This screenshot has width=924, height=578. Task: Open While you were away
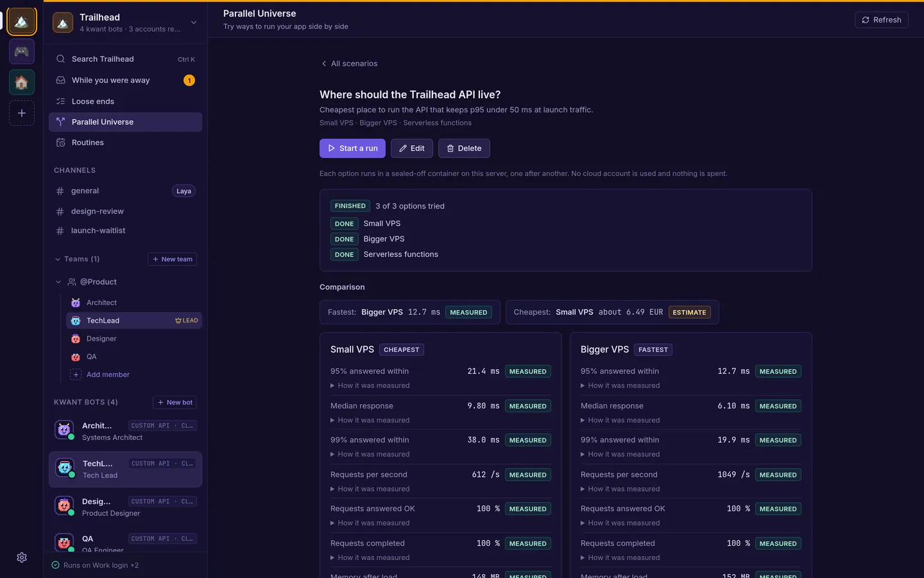click(x=125, y=80)
